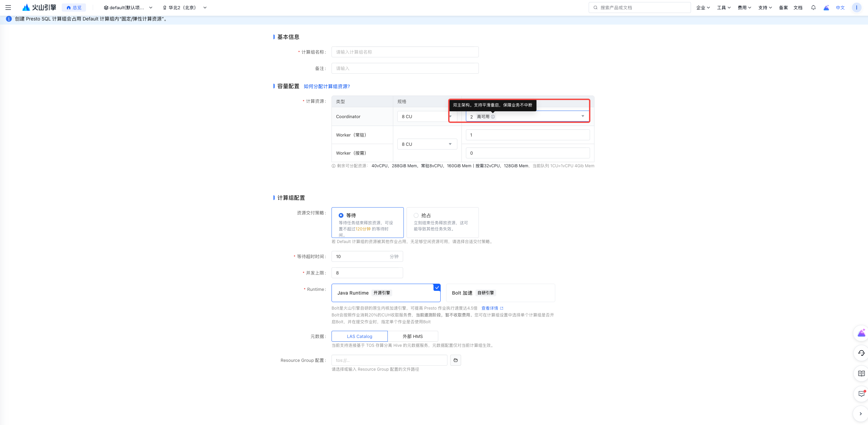Focus the 搜索产品或文档 search box

click(x=640, y=8)
